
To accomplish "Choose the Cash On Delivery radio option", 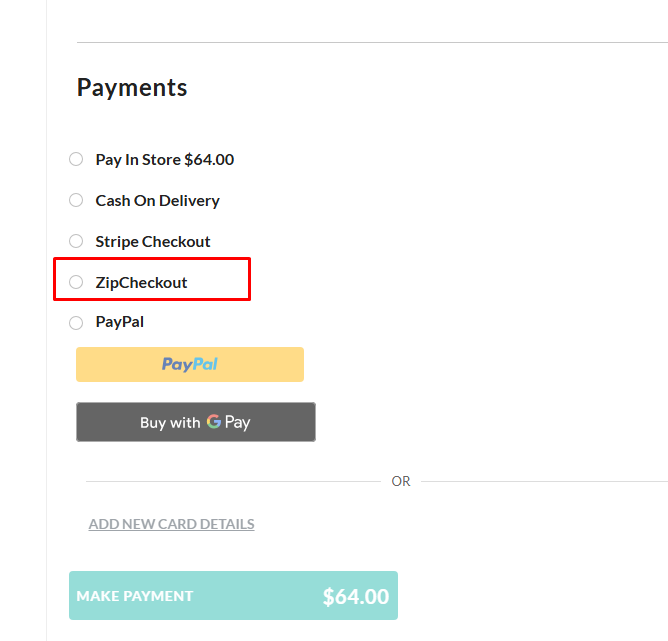I will (x=76, y=200).
